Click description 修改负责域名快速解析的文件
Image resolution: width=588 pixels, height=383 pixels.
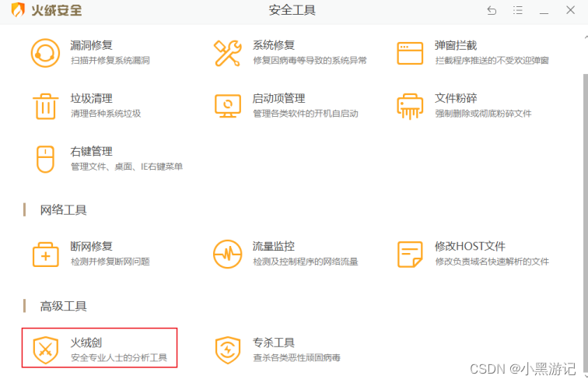(x=492, y=262)
